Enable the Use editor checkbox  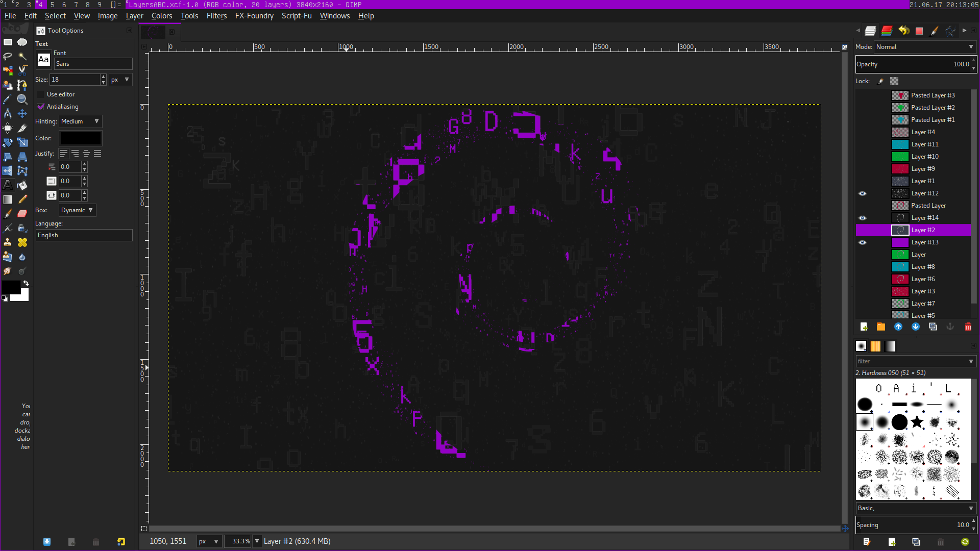41,94
